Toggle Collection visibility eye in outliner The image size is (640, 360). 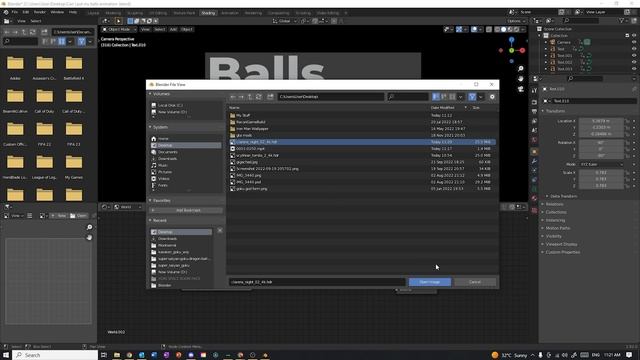click(x=634, y=36)
